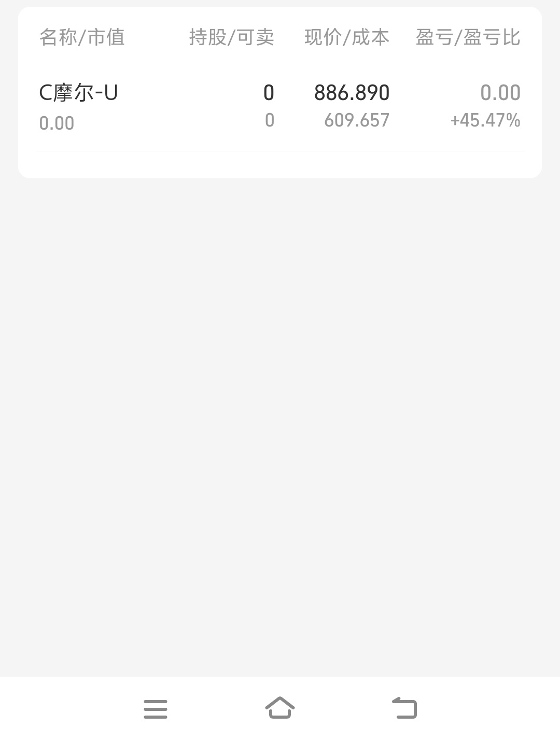Tap the Android recent apps menu icon
Screen dimensions: 560x742
(x=156, y=709)
